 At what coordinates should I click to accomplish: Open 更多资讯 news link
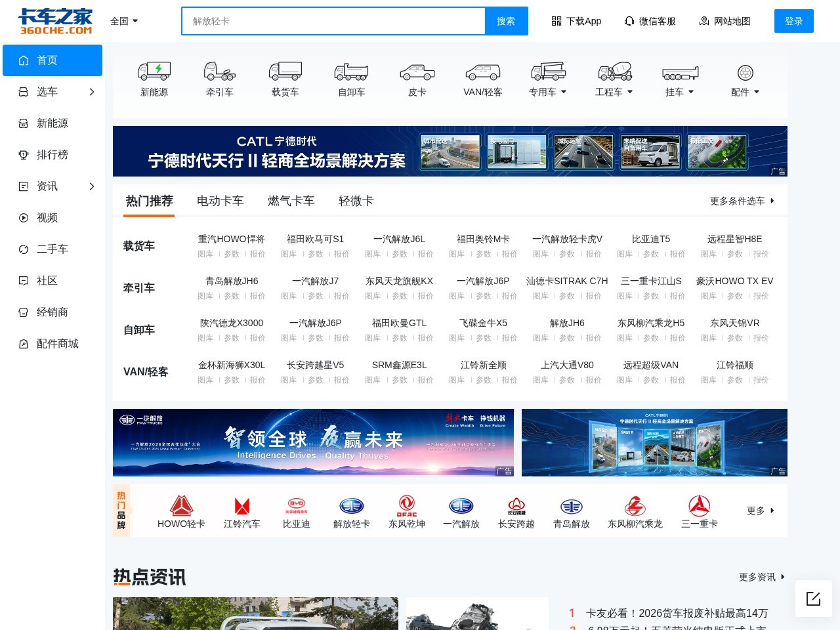click(x=762, y=577)
